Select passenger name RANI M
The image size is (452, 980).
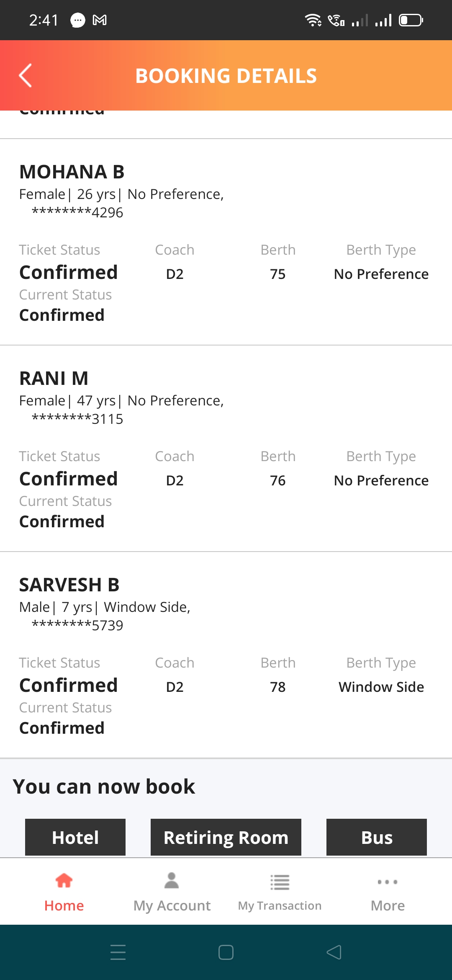[x=54, y=378]
